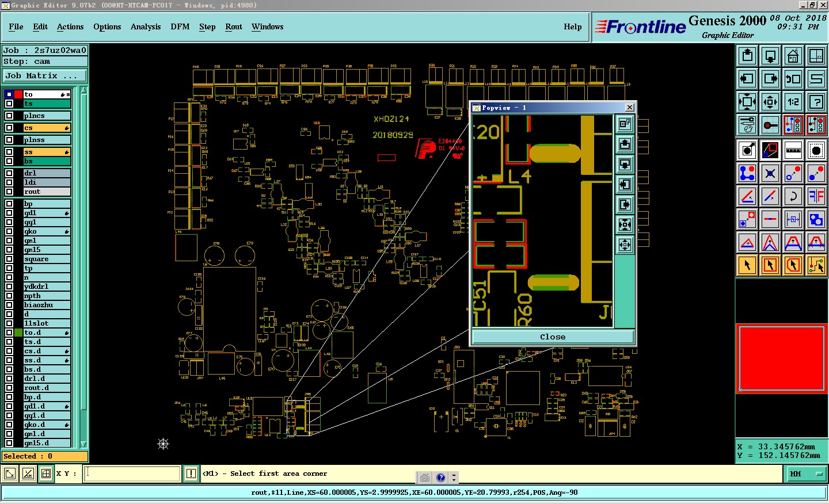Click the pan left icon
The height and width of the screenshot is (504, 829).
point(747,79)
